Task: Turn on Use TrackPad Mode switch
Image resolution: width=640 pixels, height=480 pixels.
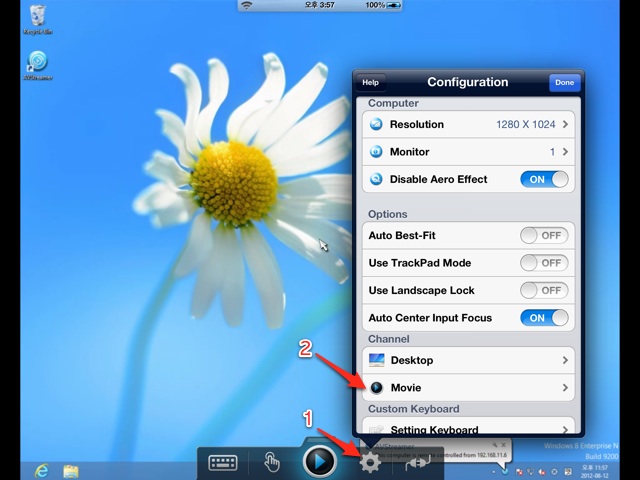Action: pos(544,263)
